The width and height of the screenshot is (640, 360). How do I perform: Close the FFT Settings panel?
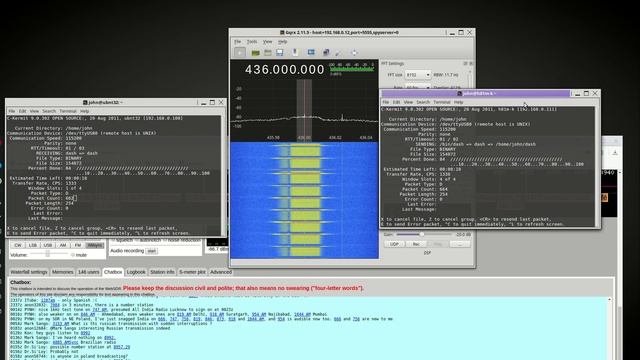point(471,64)
